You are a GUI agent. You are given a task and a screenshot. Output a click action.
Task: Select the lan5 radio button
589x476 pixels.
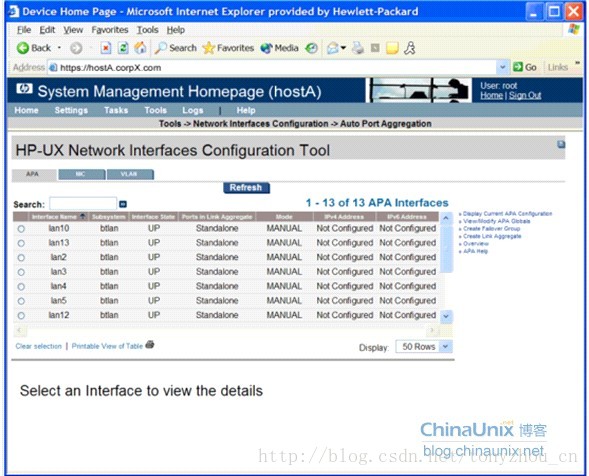(21, 301)
